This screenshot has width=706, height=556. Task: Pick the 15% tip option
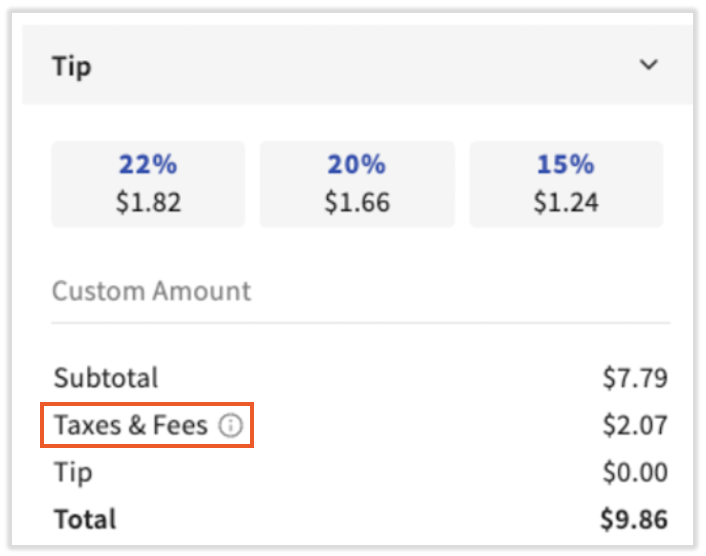click(566, 184)
